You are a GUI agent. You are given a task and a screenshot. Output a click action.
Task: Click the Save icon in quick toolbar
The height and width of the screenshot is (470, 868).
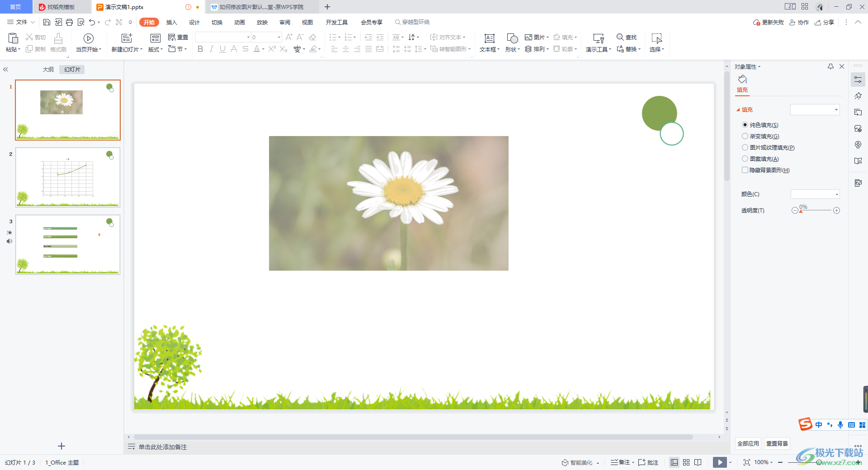[x=47, y=22]
